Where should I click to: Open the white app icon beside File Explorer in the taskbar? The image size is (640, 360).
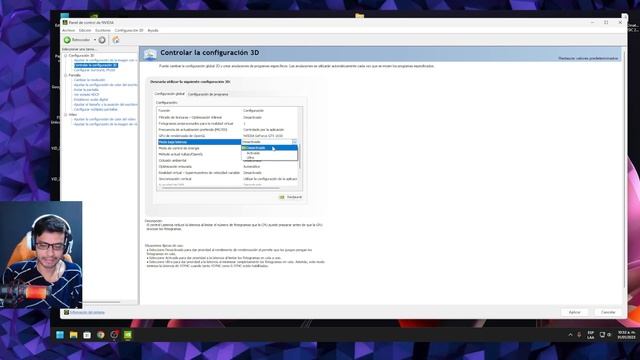[x=87, y=335]
